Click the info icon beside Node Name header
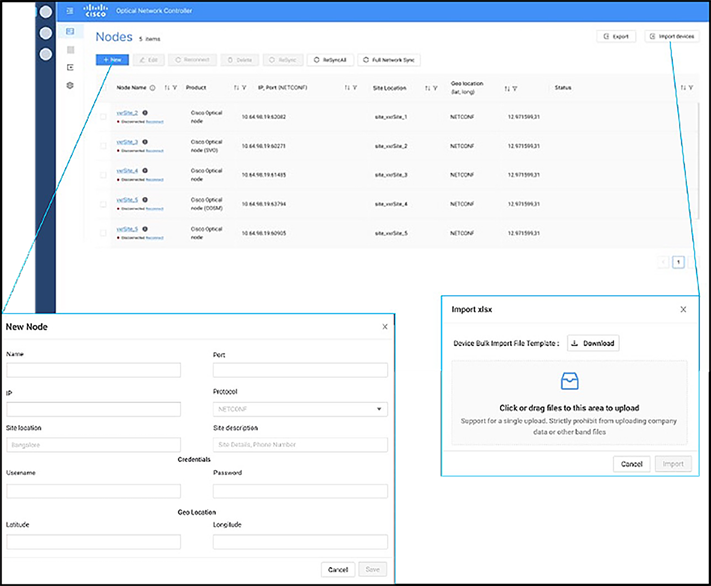This screenshot has width=711, height=586. 152,88
